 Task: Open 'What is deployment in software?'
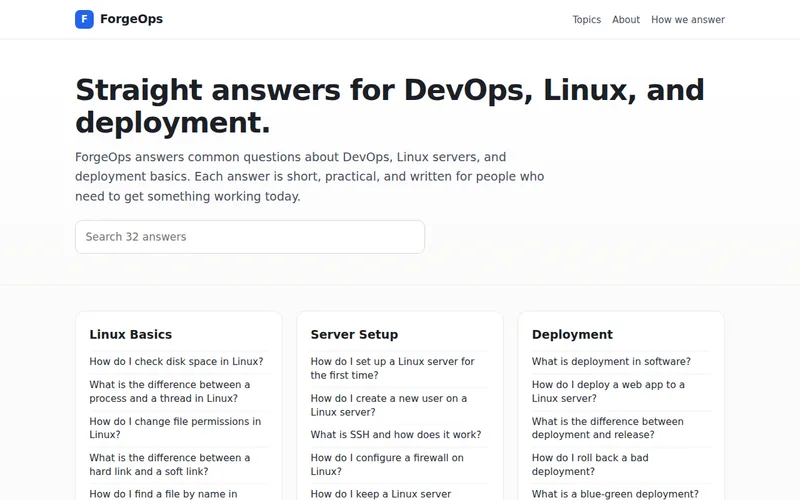pyautogui.click(x=611, y=361)
